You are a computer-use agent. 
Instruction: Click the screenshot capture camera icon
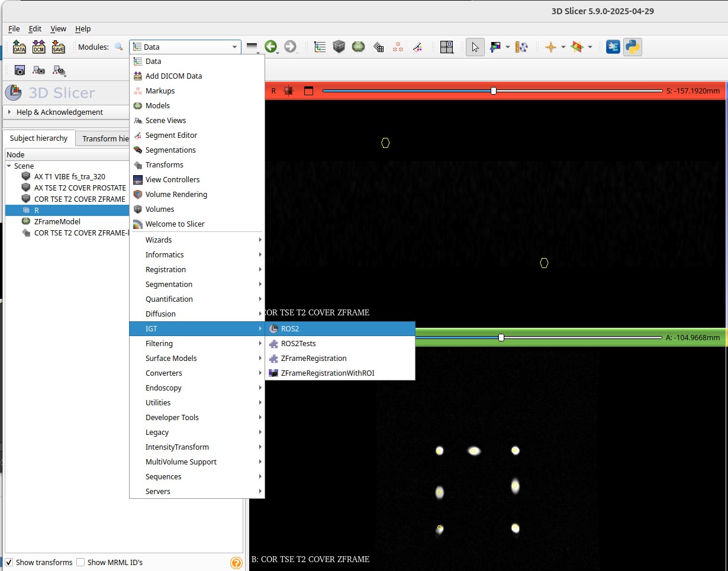point(20,70)
